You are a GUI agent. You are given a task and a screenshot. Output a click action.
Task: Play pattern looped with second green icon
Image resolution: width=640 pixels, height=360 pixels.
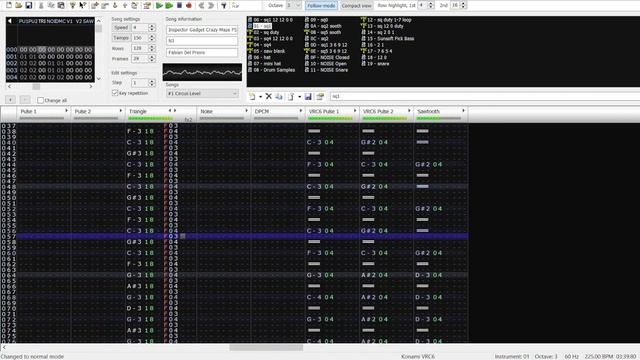(169, 5)
